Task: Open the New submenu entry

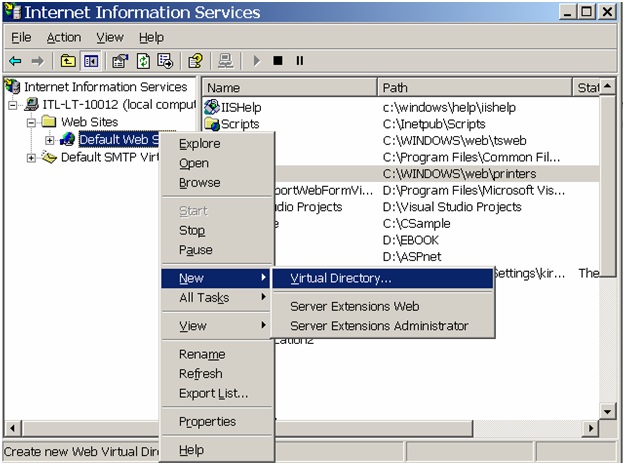Action: pyautogui.click(x=217, y=278)
